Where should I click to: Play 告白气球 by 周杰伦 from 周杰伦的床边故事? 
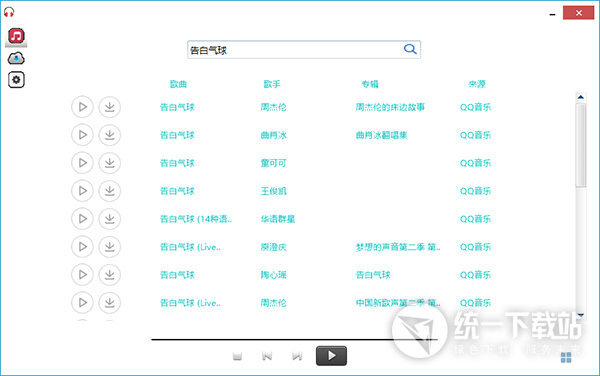pyautogui.click(x=82, y=107)
